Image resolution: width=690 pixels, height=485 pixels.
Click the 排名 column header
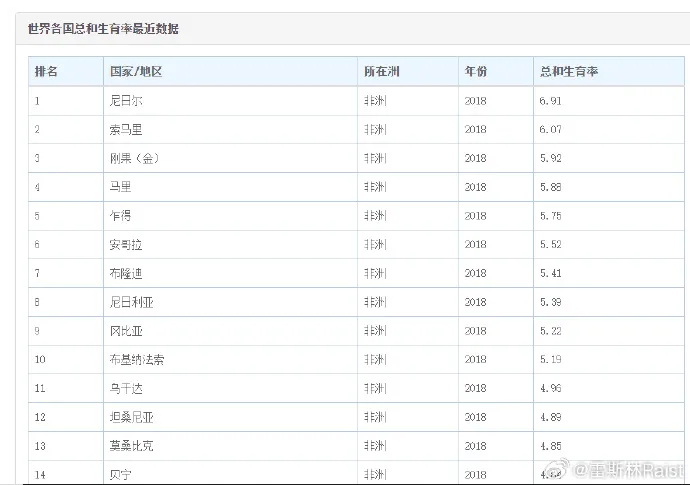click(46, 72)
